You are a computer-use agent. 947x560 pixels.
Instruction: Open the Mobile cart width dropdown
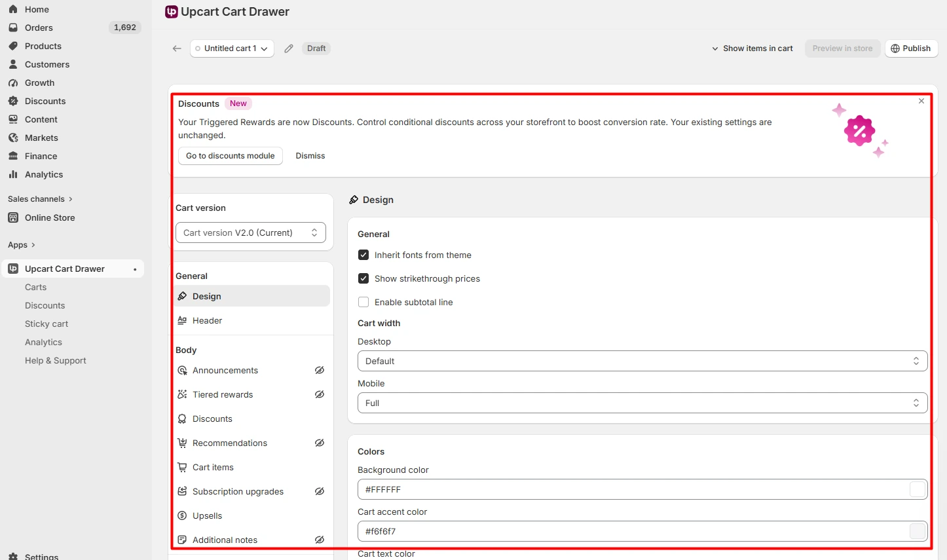coord(642,403)
